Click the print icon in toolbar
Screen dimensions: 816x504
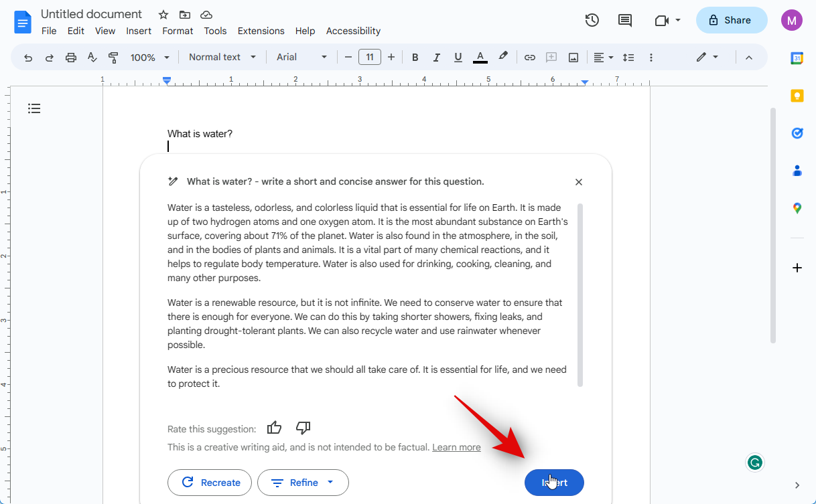click(x=71, y=58)
